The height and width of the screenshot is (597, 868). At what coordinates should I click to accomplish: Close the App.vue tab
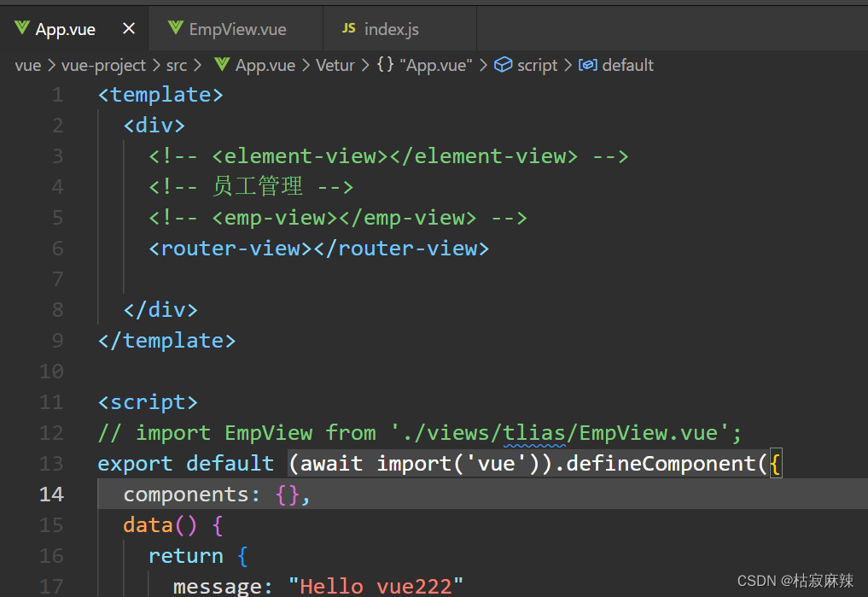(x=129, y=28)
